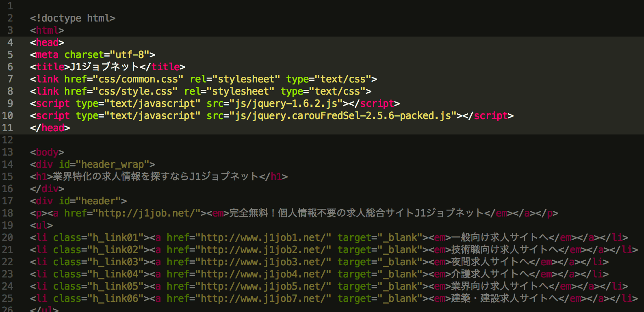The image size is (644, 312).
Task: Click line number 25 in the gutter
Action: [7, 299]
